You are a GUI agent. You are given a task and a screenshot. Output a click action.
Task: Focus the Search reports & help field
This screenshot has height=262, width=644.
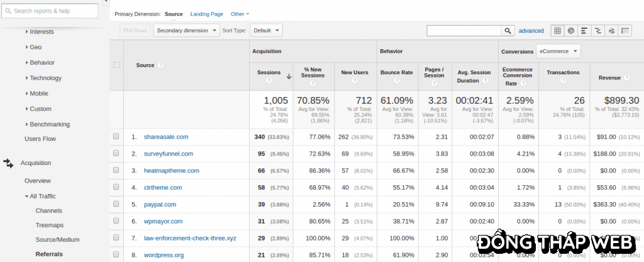point(50,11)
